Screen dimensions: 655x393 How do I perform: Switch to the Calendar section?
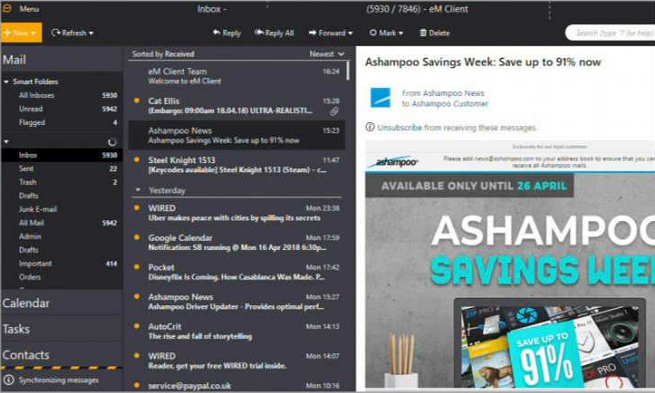[26, 303]
